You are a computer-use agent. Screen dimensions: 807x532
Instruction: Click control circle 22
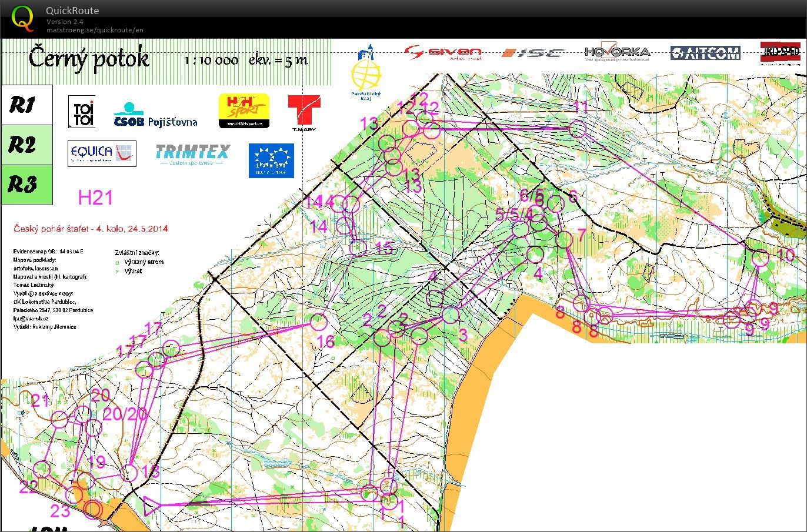[41, 469]
